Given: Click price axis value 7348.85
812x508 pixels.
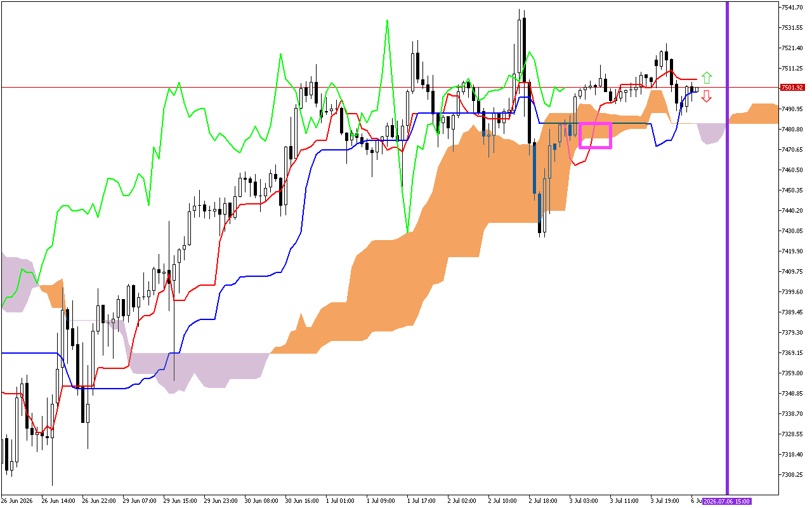Looking at the screenshot, I should click(x=793, y=394).
